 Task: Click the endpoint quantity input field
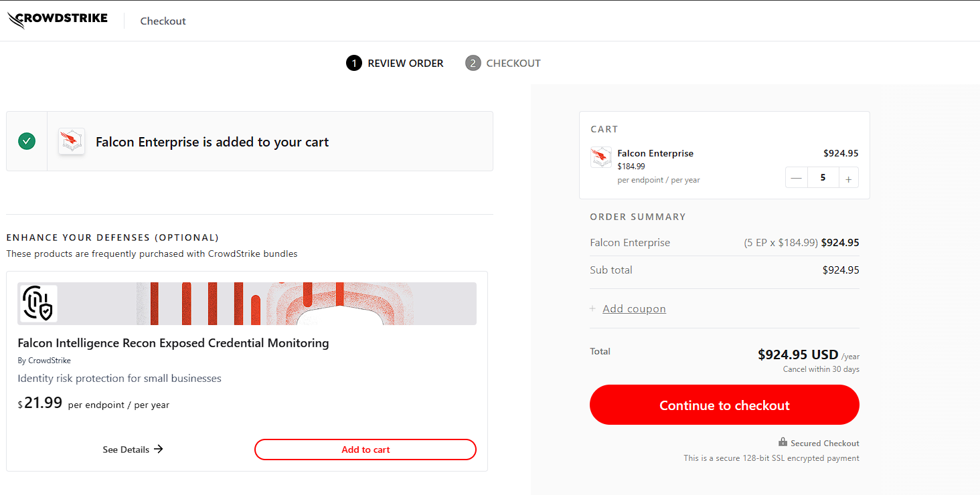coord(823,178)
